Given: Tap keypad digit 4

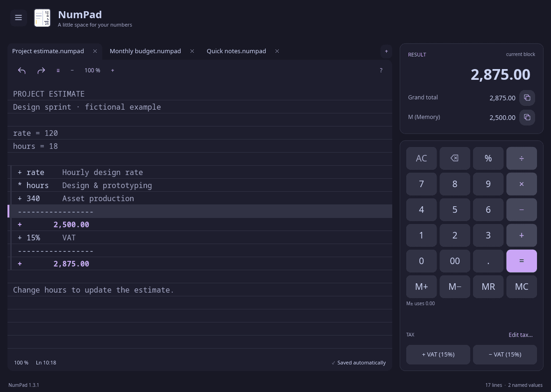Looking at the screenshot, I should [x=421, y=210].
